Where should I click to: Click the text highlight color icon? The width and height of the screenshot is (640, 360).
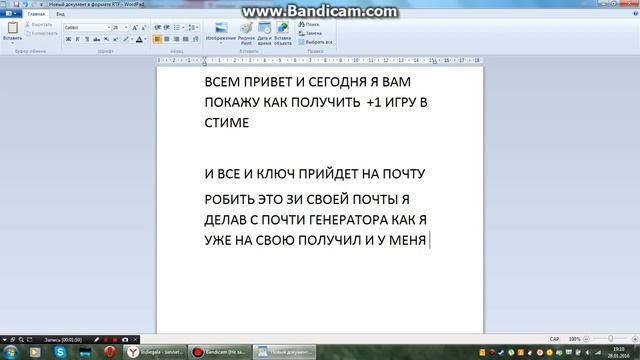click(x=126, y=39)
